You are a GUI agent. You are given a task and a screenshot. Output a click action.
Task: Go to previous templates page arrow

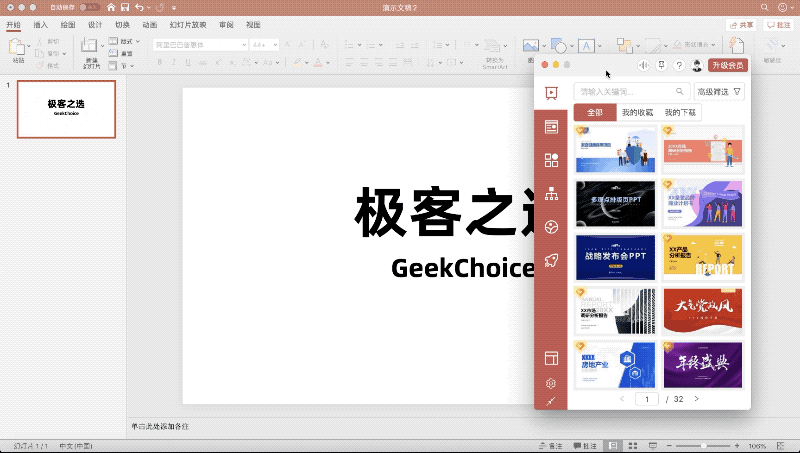[622, 399]
